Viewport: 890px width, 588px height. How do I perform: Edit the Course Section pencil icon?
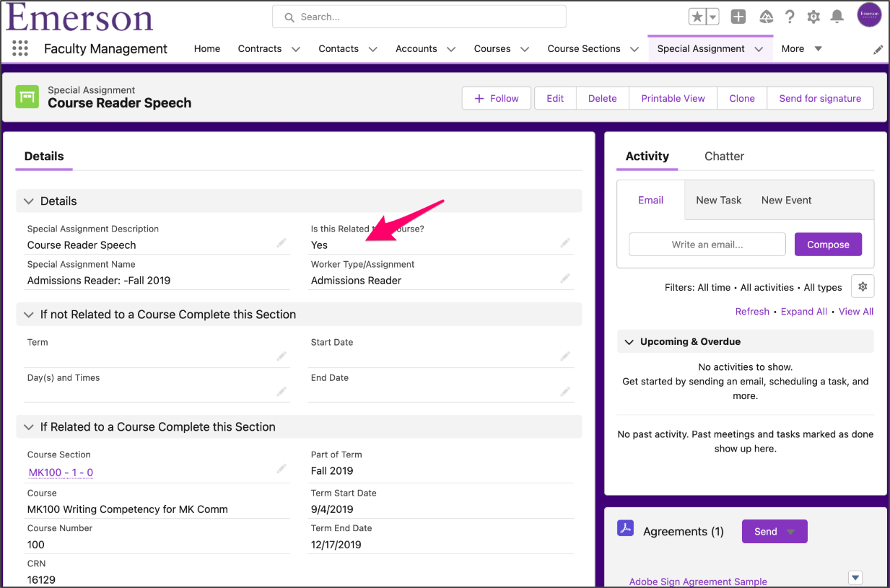tap(282, 469)
